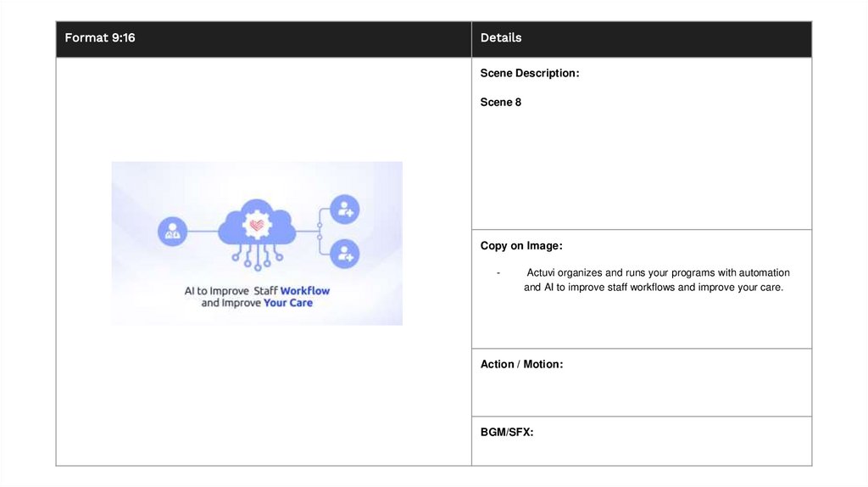Click the doctor icon left of the cloud

pyautogui.click(x=173, y=231)
